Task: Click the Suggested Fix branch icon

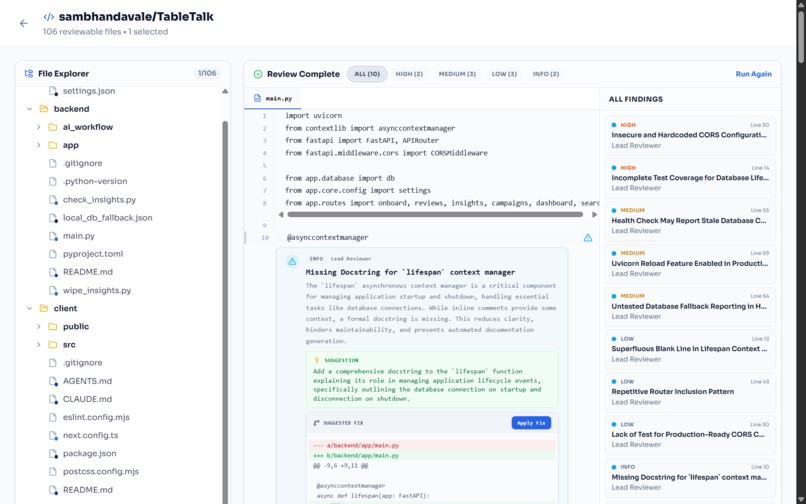Action: pos(316,423)
